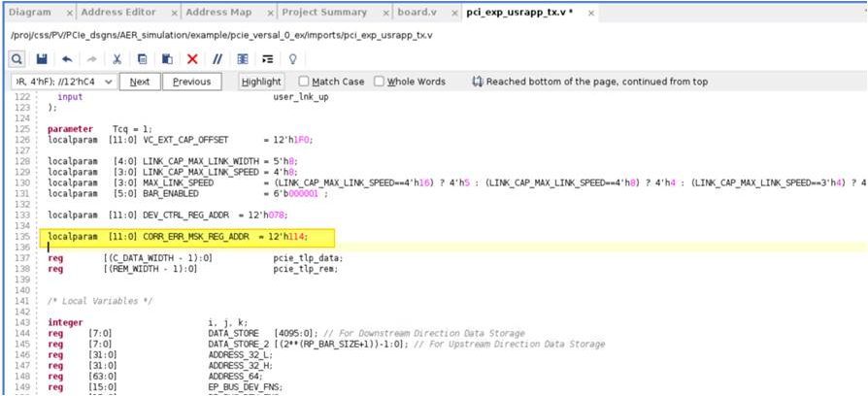Click the Find magnifier icon
This screenshot has width=868, height=396.
[17, 59]
